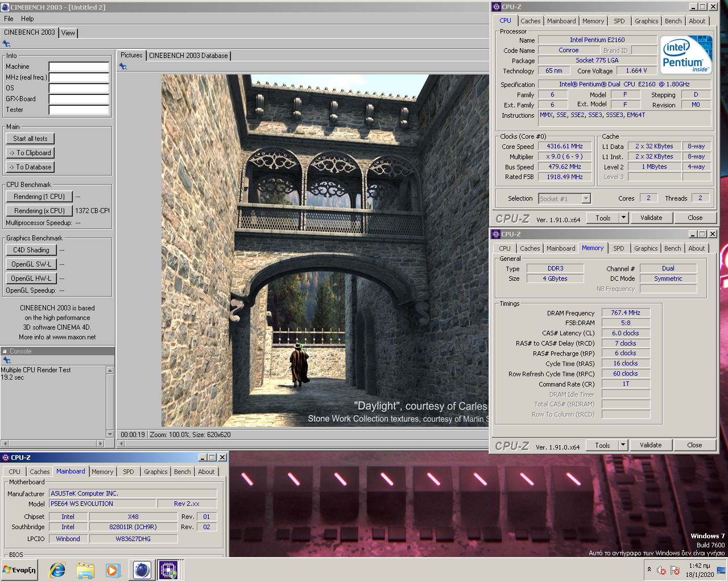Click the network monitor tray icon
This screenshot has height=582, width=728.
[721, 570]
